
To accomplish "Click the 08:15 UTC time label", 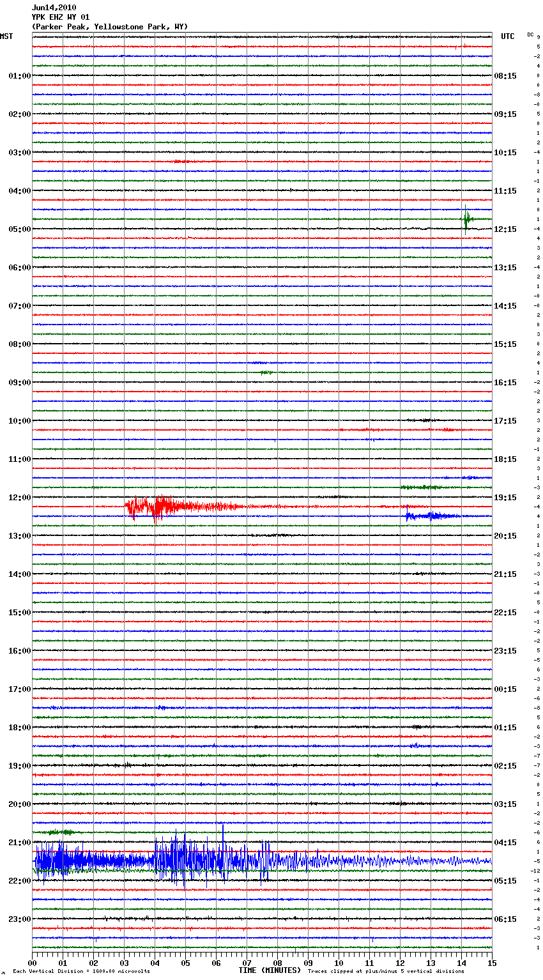I will (505, 76).
